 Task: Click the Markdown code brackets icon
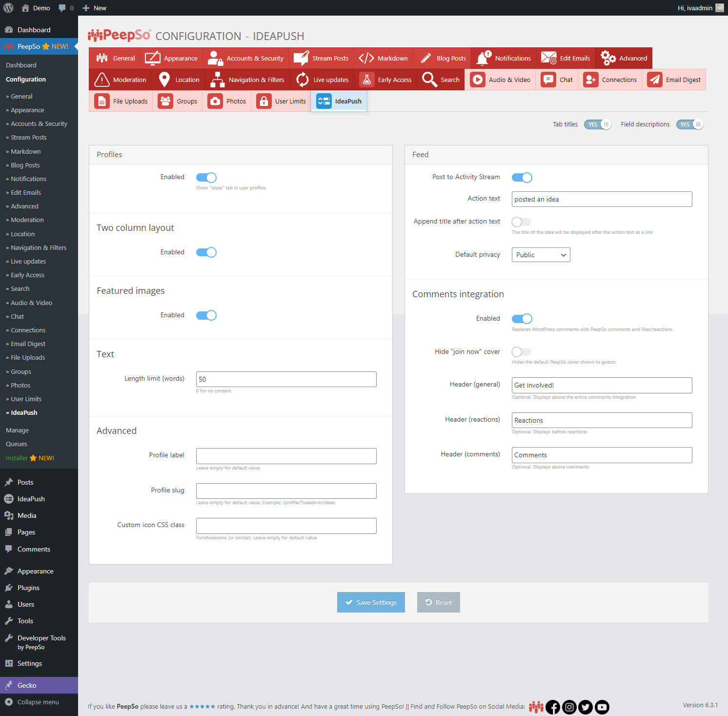click(x=366, y=58)
